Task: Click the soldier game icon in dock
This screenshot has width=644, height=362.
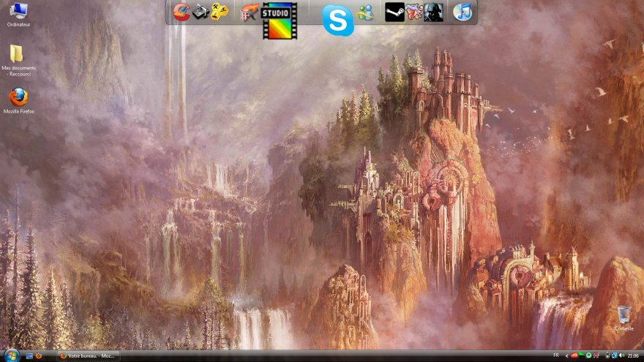Action: (x=433, y=12)
